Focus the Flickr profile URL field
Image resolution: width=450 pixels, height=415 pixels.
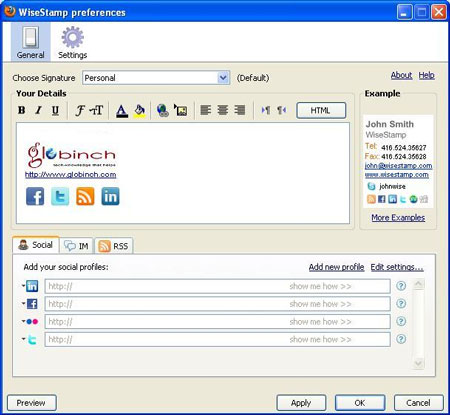point(217,322)
